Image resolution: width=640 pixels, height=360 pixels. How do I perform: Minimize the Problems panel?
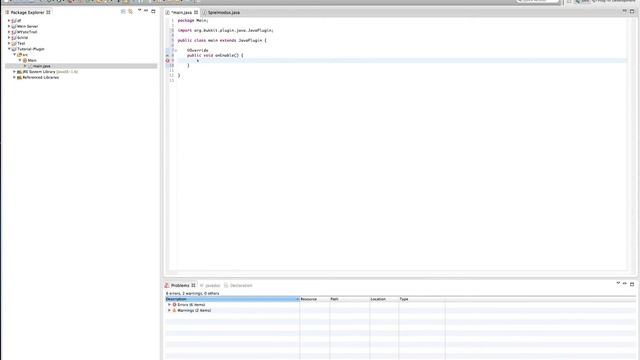[x=624, y=283]
